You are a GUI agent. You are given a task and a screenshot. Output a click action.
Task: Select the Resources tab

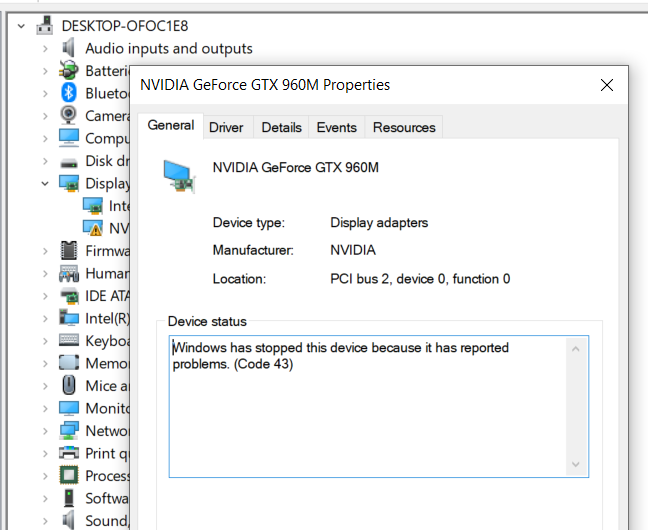(x=404, y=127)
